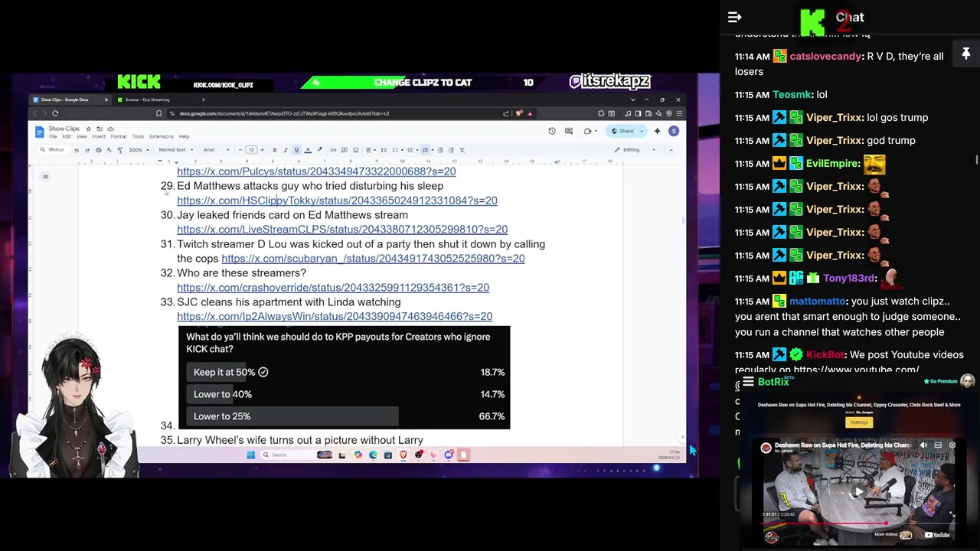Click the Undo icon in Docs toolbar

[x=77, y=150]
